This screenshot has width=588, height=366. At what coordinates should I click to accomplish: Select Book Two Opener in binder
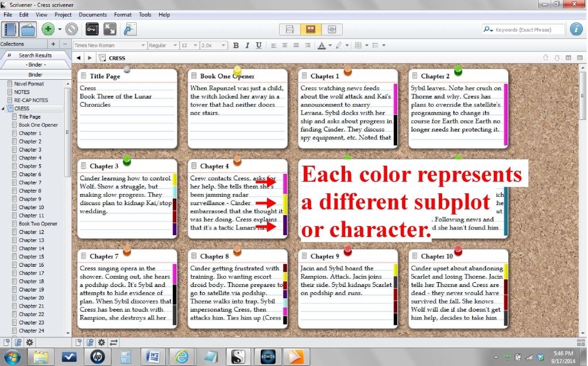point(38,224)
